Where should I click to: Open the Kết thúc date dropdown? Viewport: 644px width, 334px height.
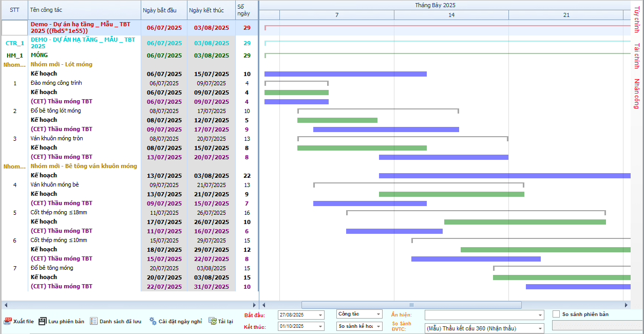coord(320,326)
